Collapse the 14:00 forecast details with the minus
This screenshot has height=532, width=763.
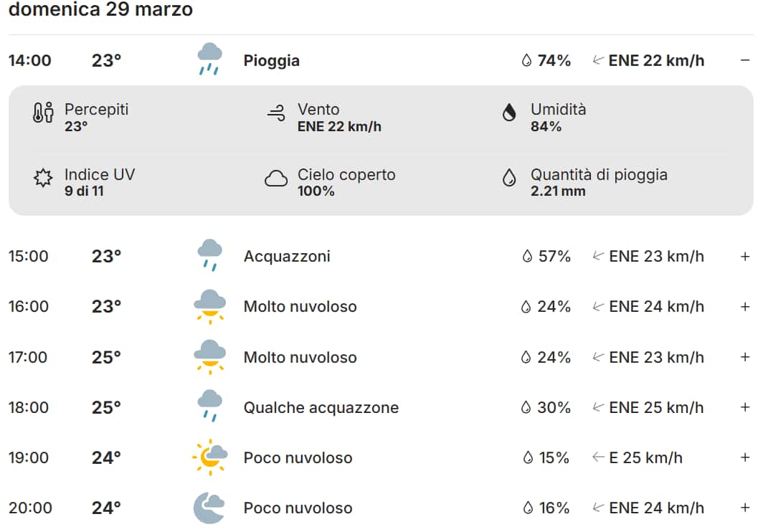pos(747,60)
